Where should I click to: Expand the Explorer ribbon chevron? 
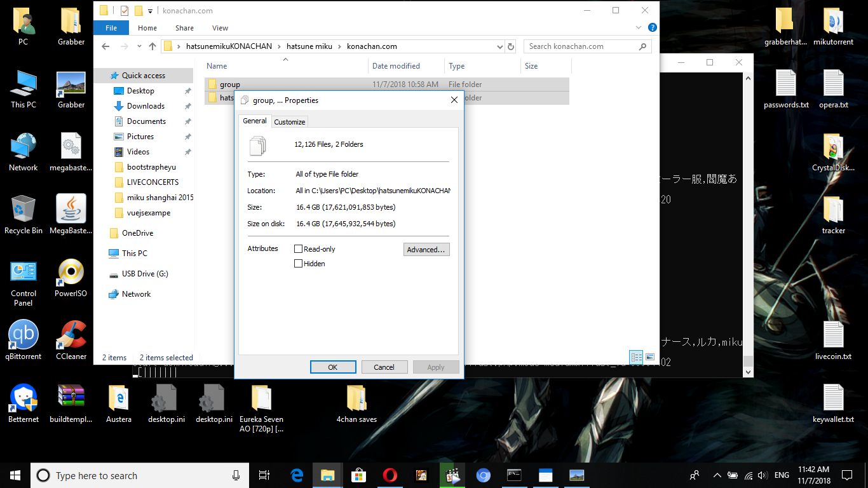coord(639,28)
